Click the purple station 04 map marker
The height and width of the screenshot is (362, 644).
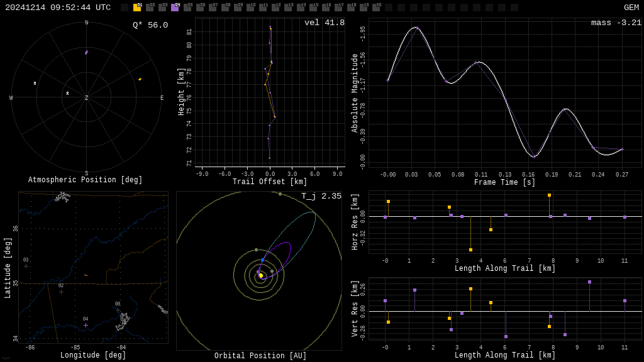(86, 325)
